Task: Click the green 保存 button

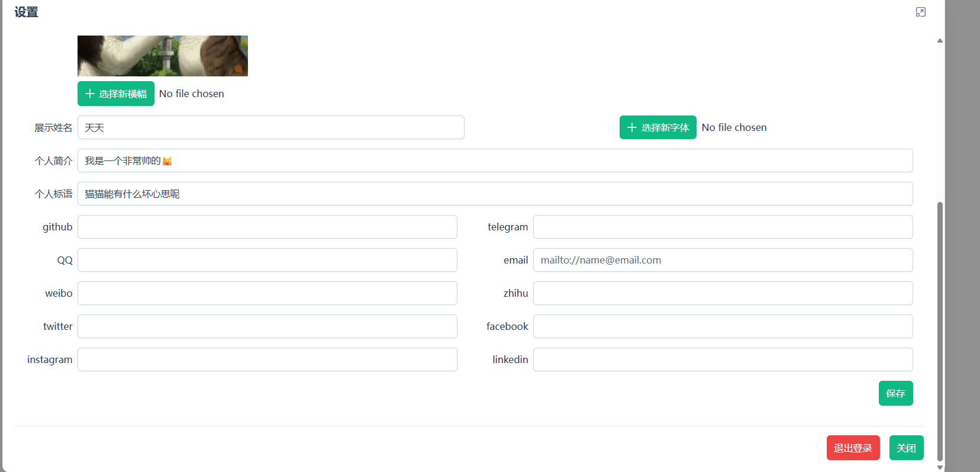Action: 896,393
